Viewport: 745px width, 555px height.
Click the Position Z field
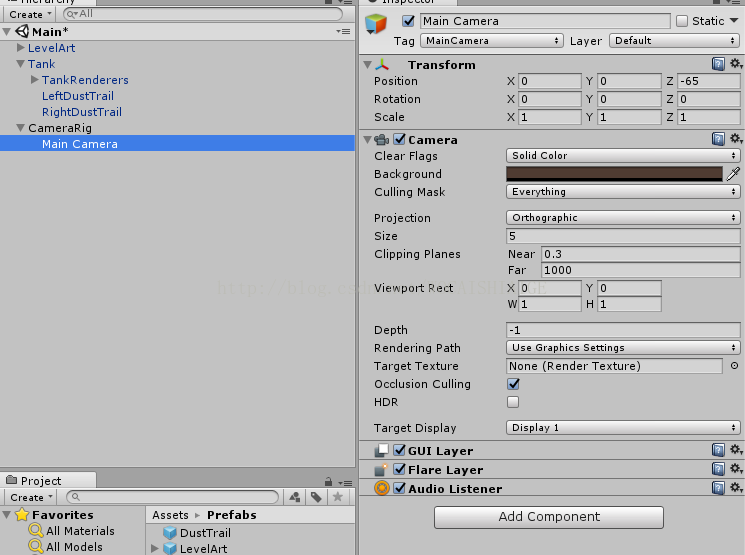708,81
